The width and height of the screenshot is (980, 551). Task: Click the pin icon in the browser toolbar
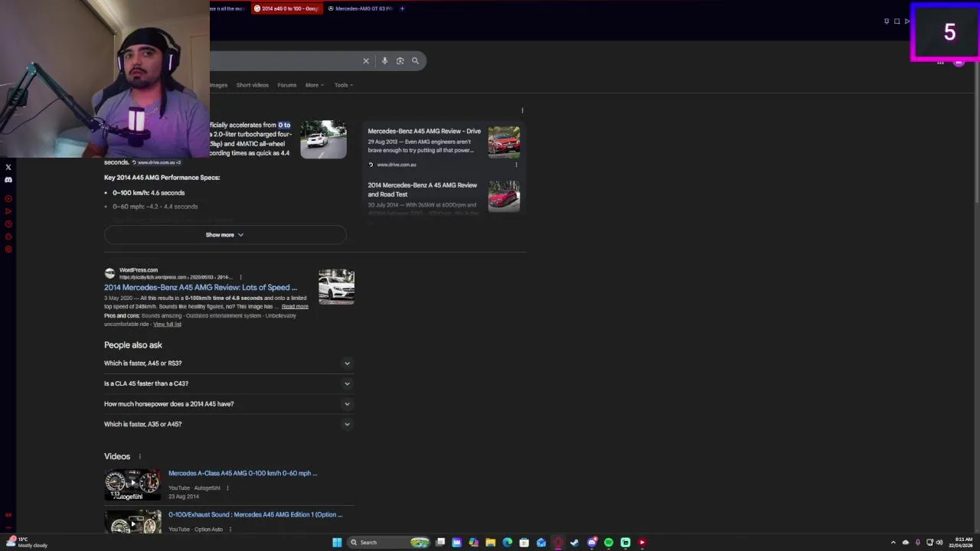click(x=887, y=21)
